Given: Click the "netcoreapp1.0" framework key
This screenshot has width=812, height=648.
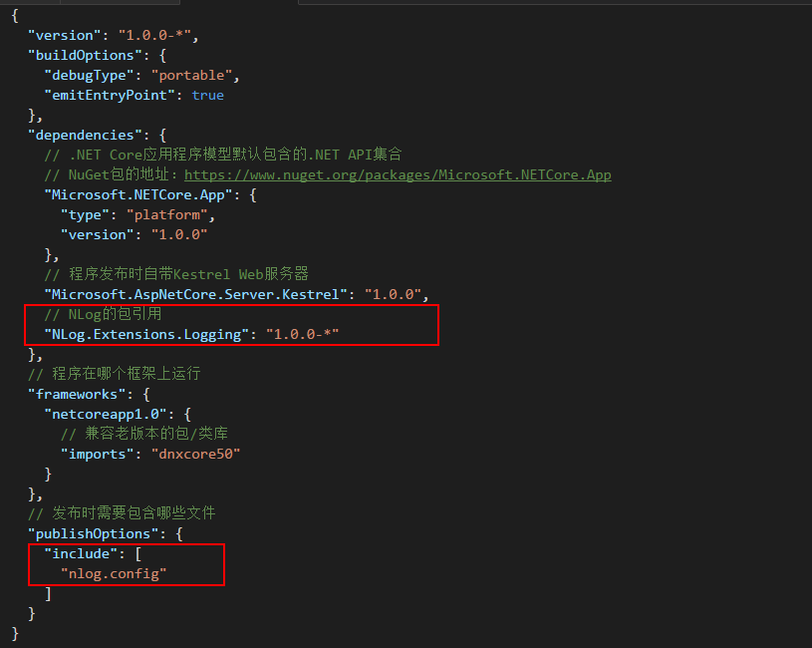Looking at the screenshot, I should pyautogui.click(x=106, y=415).
